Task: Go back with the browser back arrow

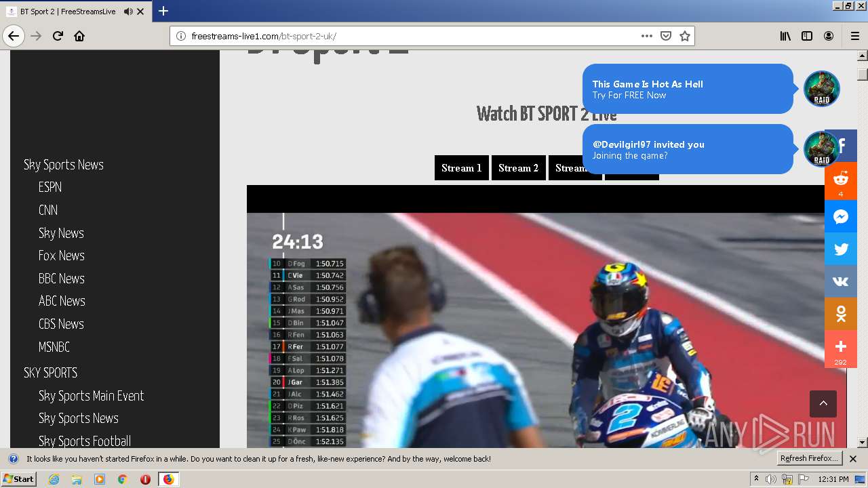Action: point(14,36)
